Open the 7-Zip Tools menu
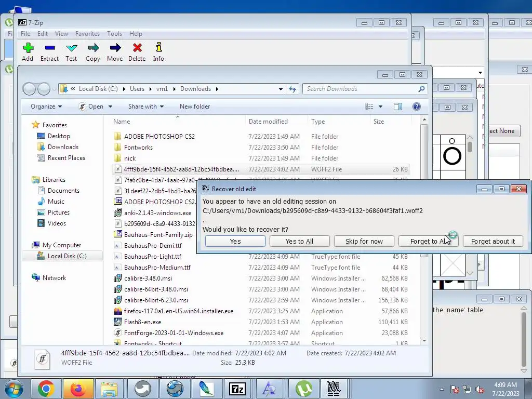532x399 pixels. click(115, 34)
